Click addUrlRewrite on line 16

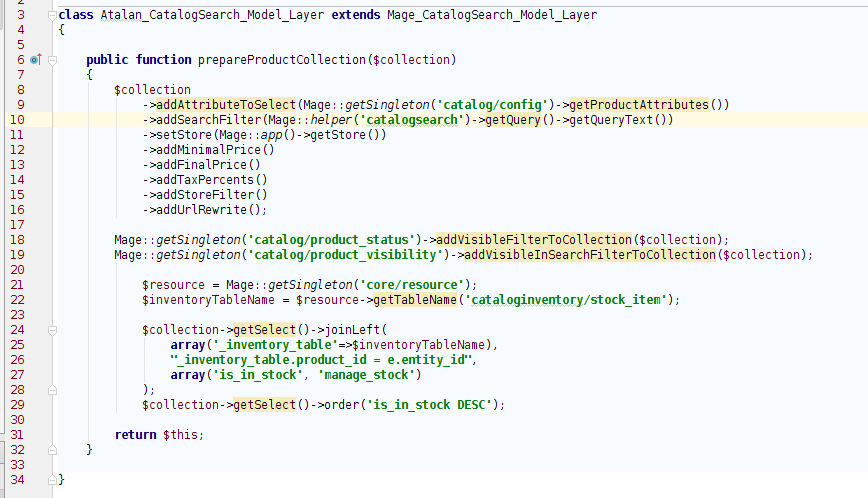(x=202, y=209)
